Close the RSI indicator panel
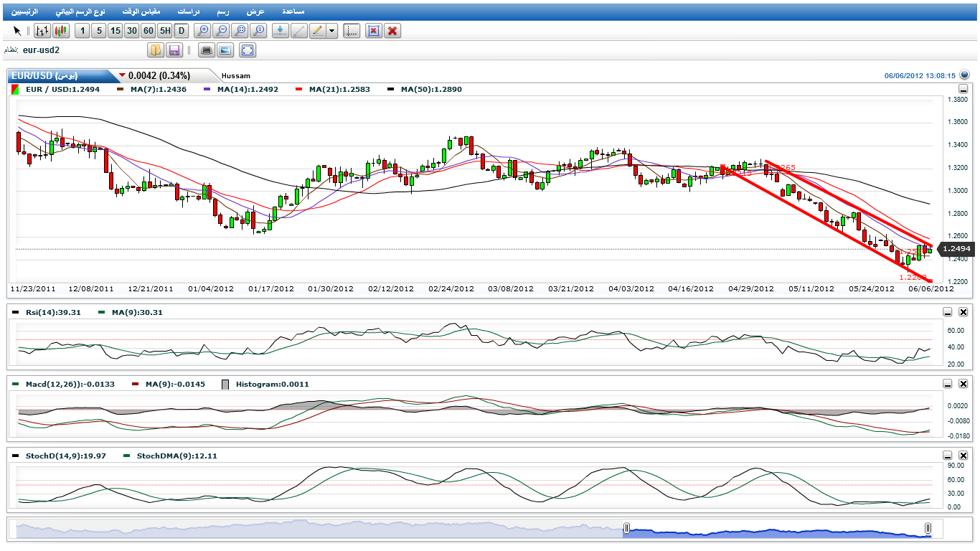 point(963,312)
